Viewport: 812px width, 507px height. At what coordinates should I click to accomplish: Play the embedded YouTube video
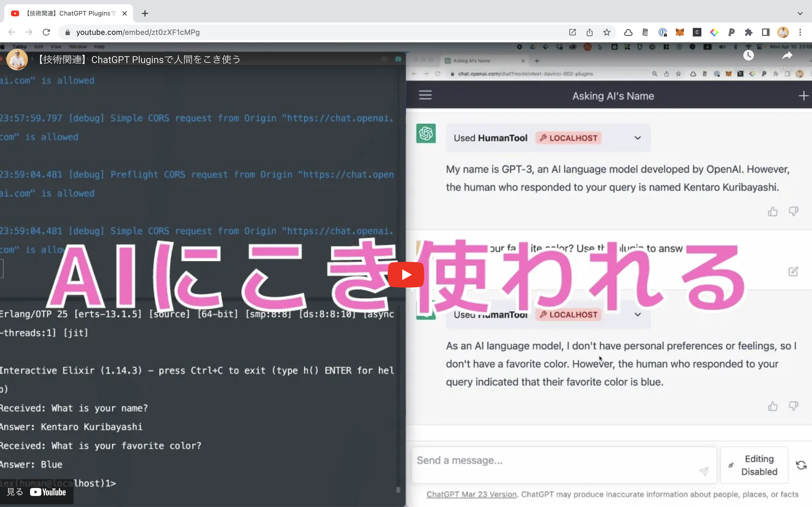click(406, 275)
